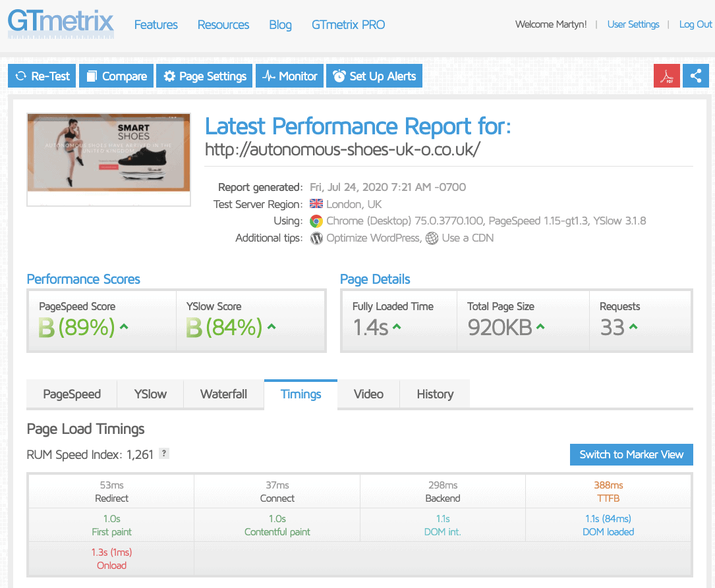Click the RUM Speed Index help icon
Image resolution: width=715 pixels, height=588 pixels.
pyautogui.click(x=164, y=453)
